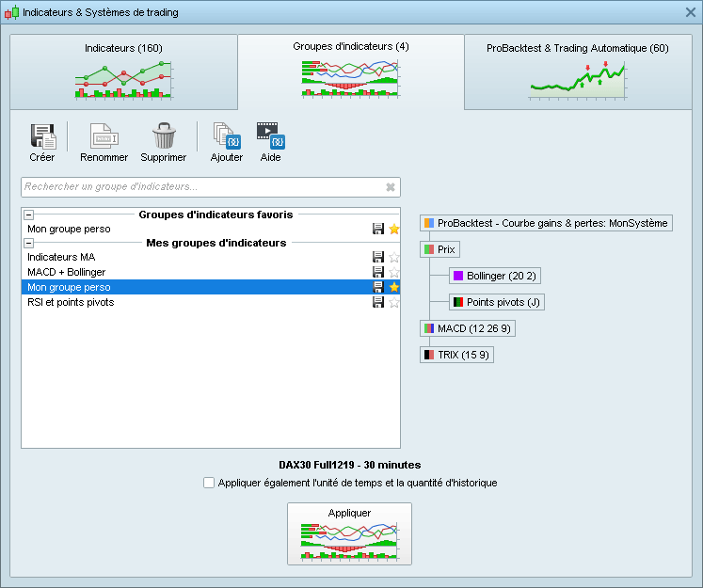Click the Supprimer trash can icon

(164, 136)
